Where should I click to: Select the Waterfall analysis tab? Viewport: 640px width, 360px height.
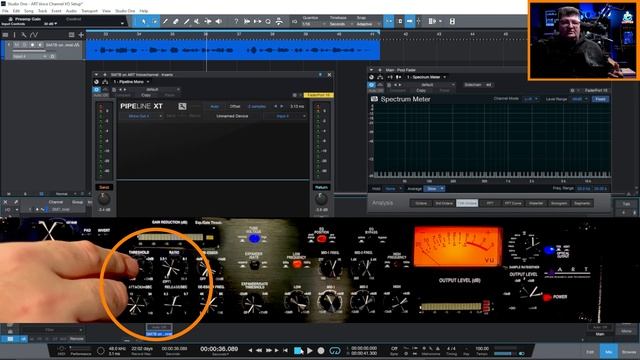coord(536,203)
